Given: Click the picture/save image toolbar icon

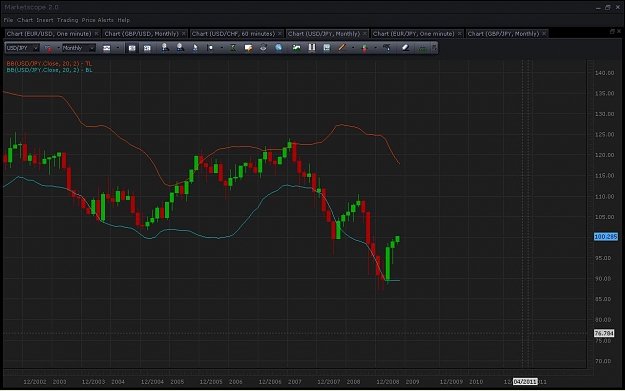Looking at the screenshot, I should 296,48.
